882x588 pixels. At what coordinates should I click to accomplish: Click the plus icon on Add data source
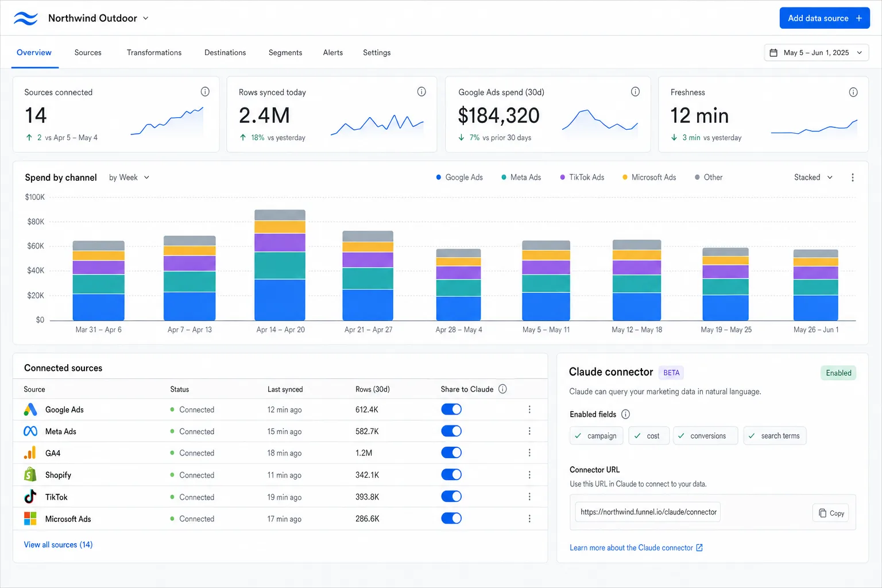859,18
